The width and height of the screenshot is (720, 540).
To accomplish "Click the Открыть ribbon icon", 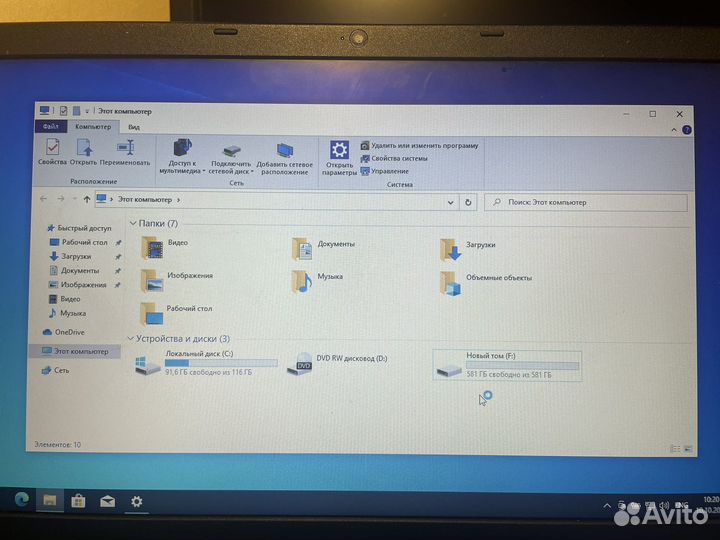I will [x=84, y=152].
